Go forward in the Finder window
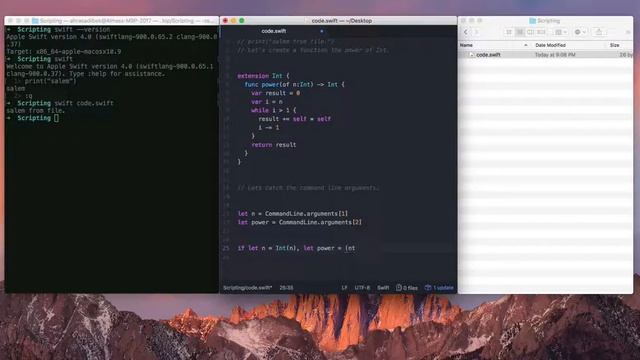Screen dimensions: 640x360 point(476,32)
